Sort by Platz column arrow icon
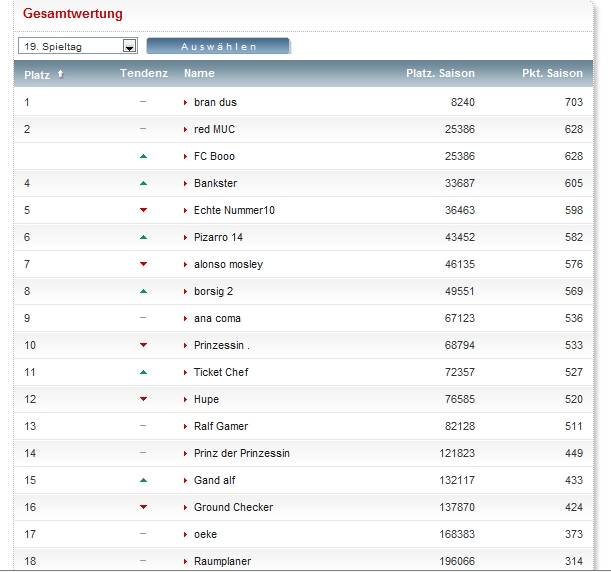Screen dimensions: 611x572 61,73
